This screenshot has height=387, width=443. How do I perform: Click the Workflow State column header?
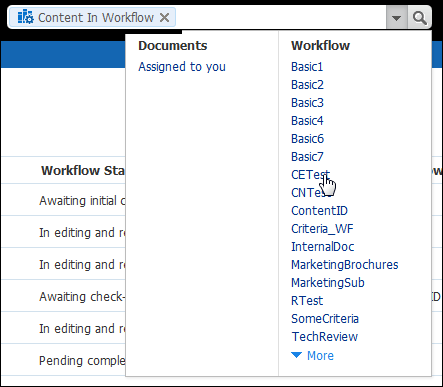tap(83, 171)
